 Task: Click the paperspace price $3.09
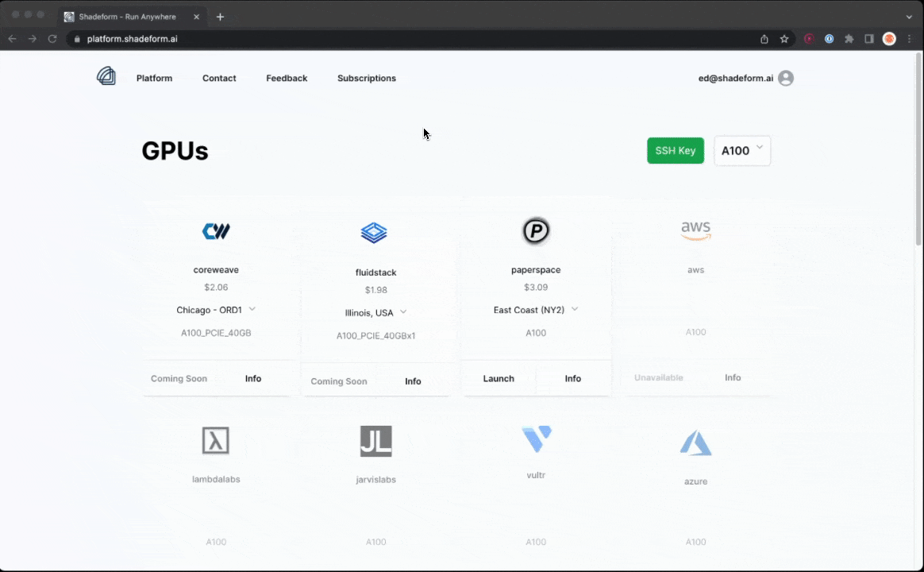click(x=536, y=287)
